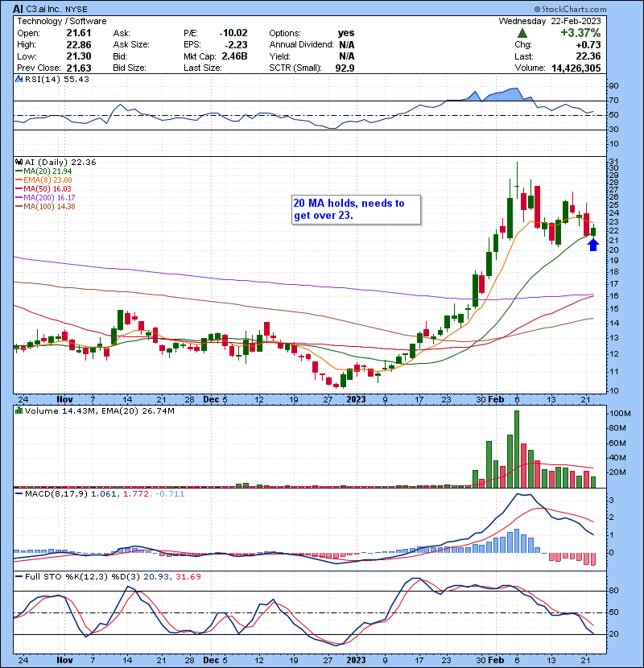Screen dimensions: 644x668
Task: Click the N/A value beside Yield
Action: coord(347,56)
